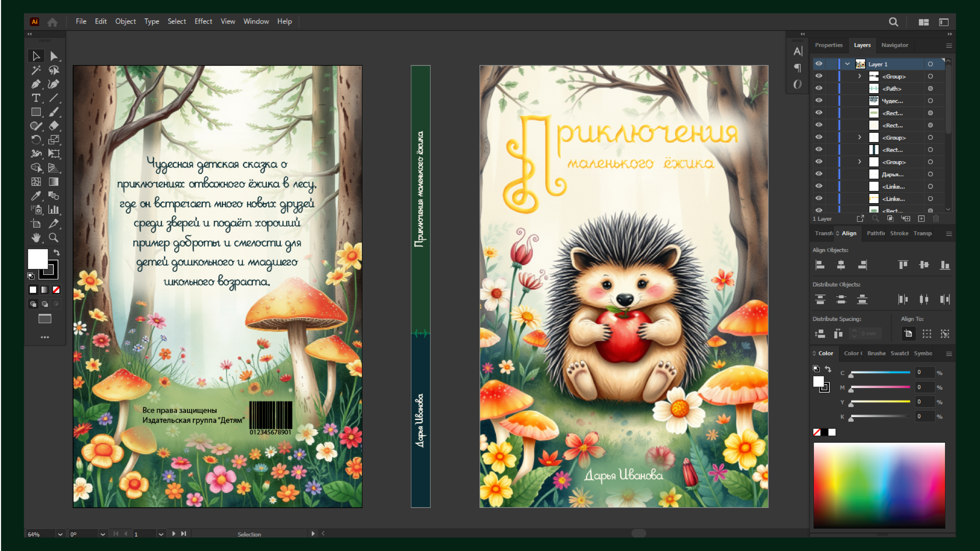The height and width of the screenshot is (551, 980).
Task: Select the Hand tool
Action: pos(36,238)
